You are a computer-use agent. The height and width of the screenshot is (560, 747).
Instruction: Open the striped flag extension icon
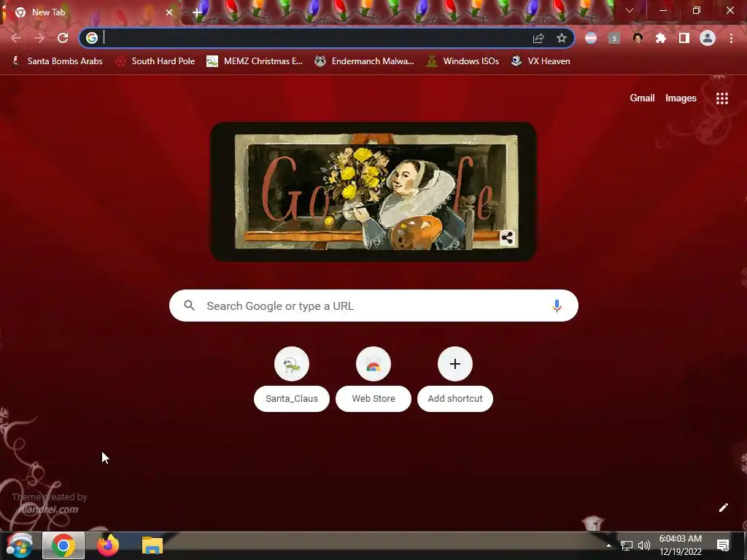click(591, 38)
